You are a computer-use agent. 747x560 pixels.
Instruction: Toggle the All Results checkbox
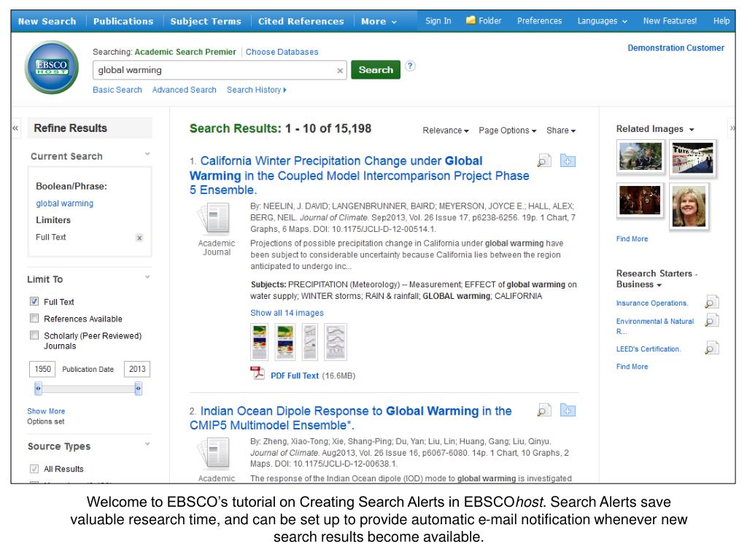point(34,469)
